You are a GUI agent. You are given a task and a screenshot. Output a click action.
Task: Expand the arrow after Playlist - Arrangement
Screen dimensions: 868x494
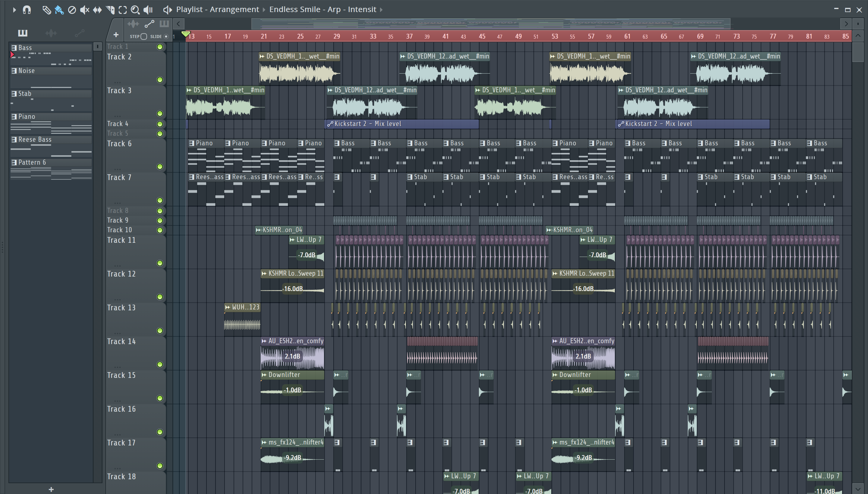264,10
